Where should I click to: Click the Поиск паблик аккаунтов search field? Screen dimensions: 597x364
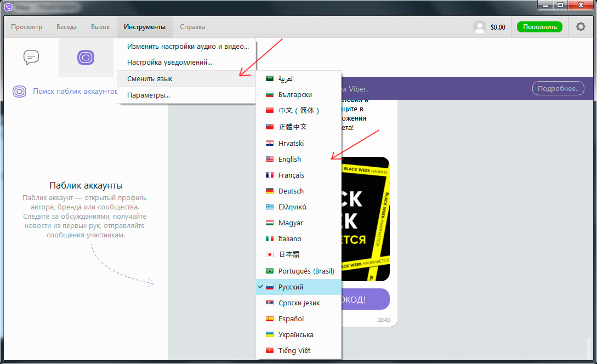pos(75,92)
